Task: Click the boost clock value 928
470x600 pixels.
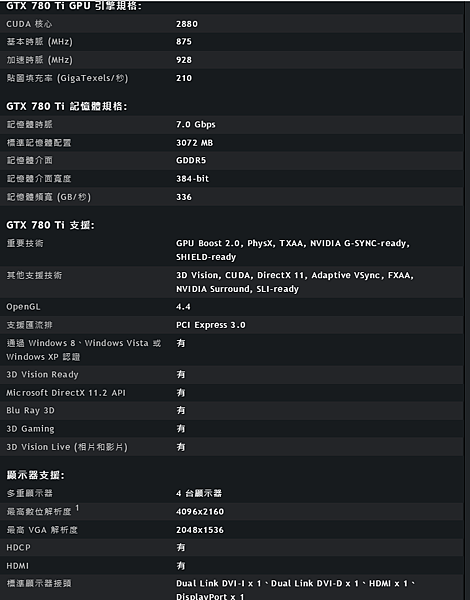Action: coord(184,60)
